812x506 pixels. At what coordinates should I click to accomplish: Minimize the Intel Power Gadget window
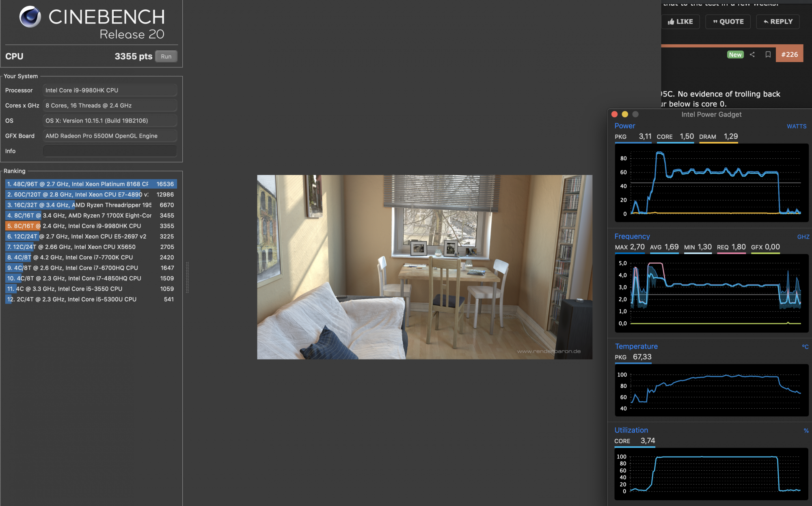tap(625, 114)
